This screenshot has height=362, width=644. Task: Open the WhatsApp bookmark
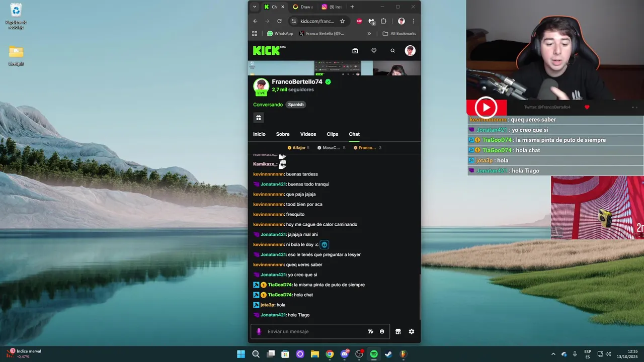click(280, 34)
